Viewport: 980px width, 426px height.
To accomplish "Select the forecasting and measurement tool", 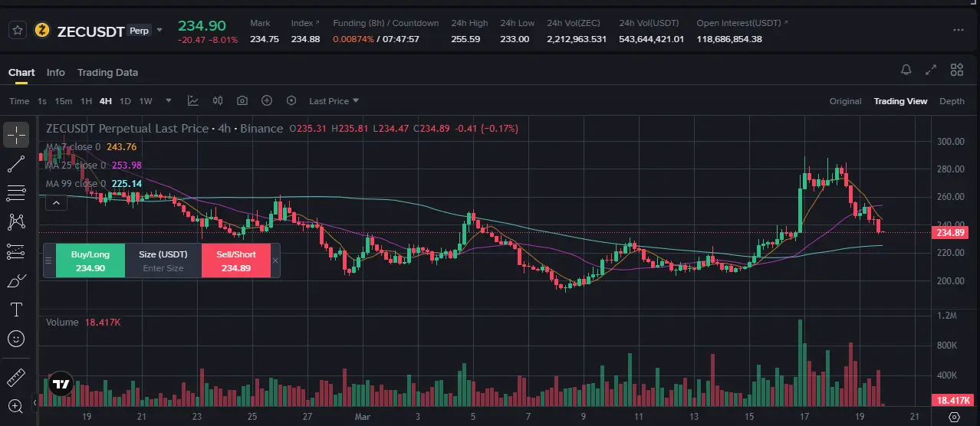I will pyautogui.click(x=16, y=251).
